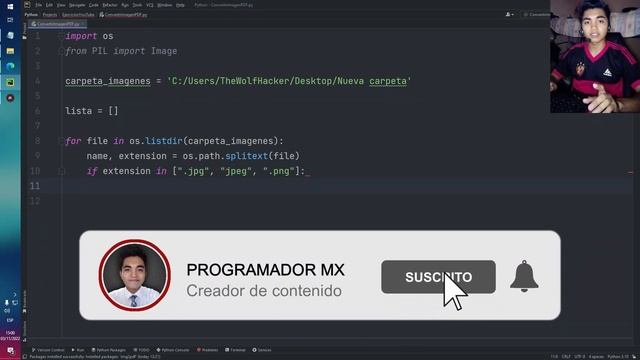
Task: Open the TODO tool window
Action: click(141, 350)
